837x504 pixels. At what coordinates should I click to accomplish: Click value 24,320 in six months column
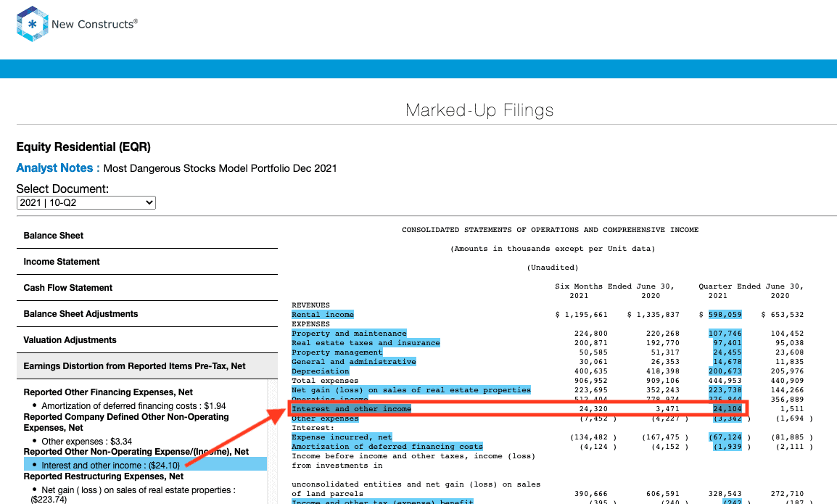click(593, 409)
